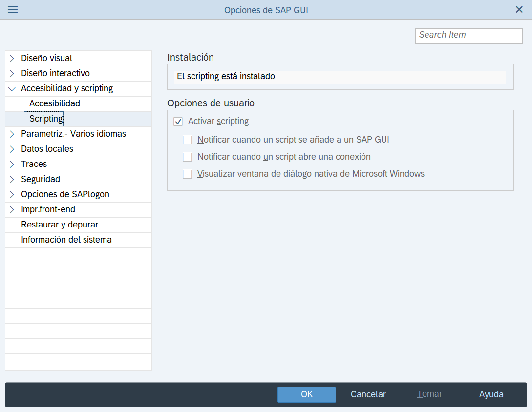Click the El scripting está instalado field
Screen dimensions: 532x412
[340, 77]
